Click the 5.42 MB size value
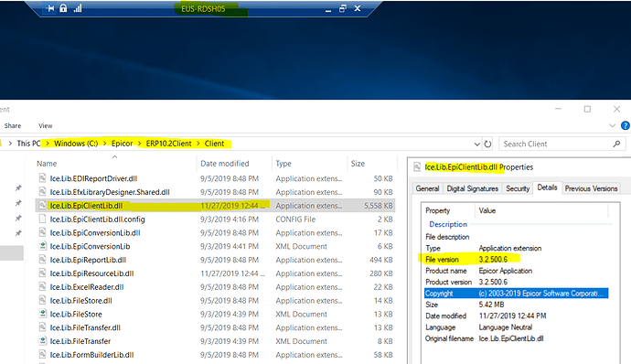The width and height of the screenshot is (631, 364). [491, 305]
